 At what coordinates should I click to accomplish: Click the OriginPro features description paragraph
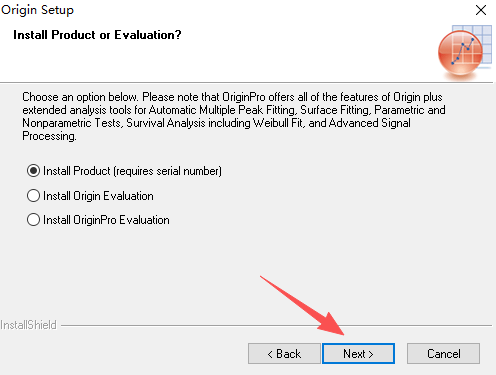pos(234,117)
